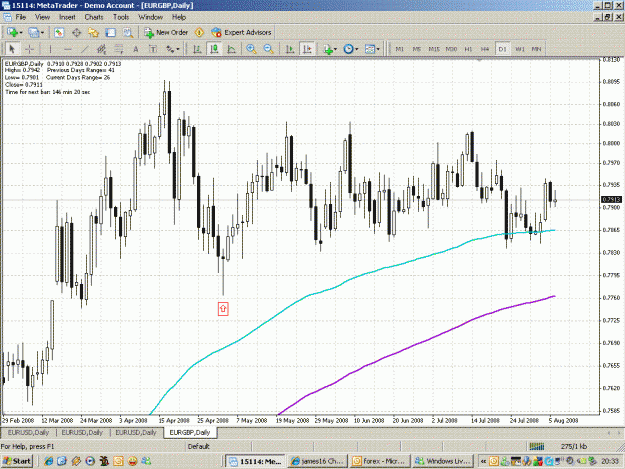Image resolution: width=625 pixels, height=469 pixels.
Task: Switch chart to Bar Chart style
Action: click(197, 49)
